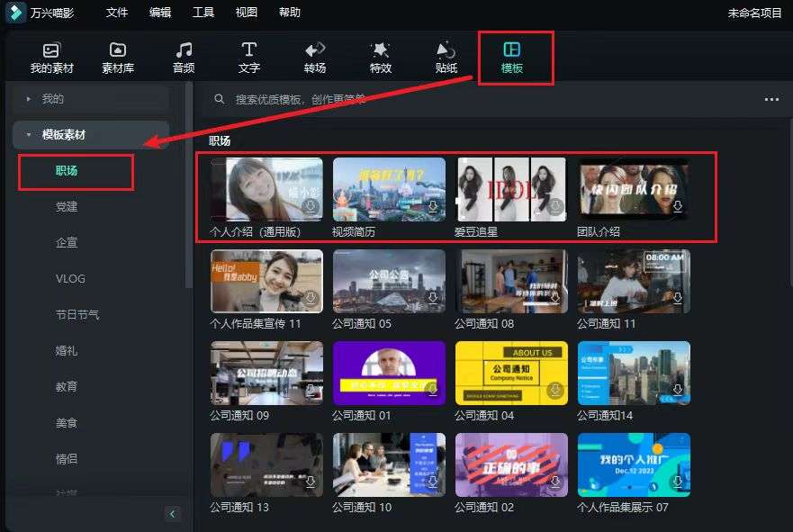Screen dimensions: 793x532
Task: Download the 视频简历 template
Action: [433, 207]
